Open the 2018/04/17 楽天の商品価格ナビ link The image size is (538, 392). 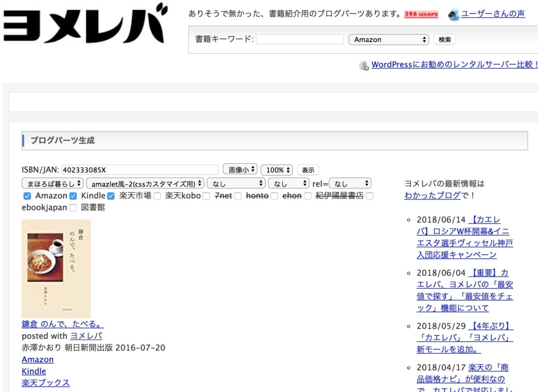pyautogui.click(x=464, y=377)
